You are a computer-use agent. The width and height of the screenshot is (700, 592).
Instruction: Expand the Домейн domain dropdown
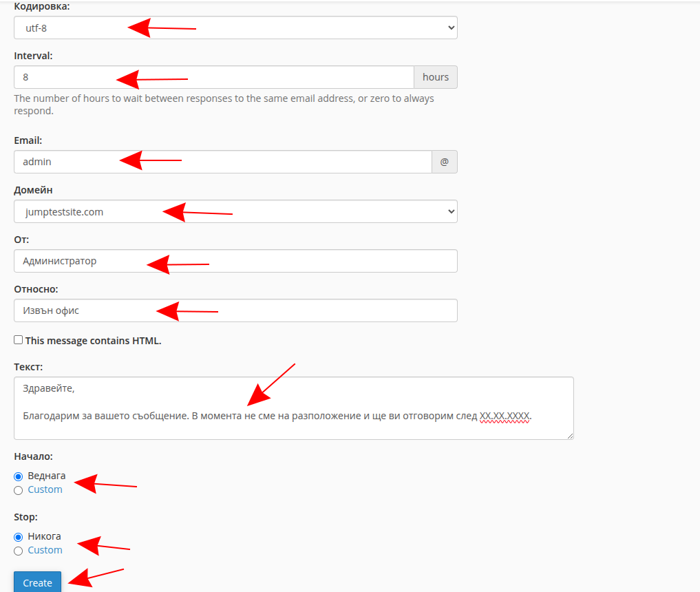[235, 211]
